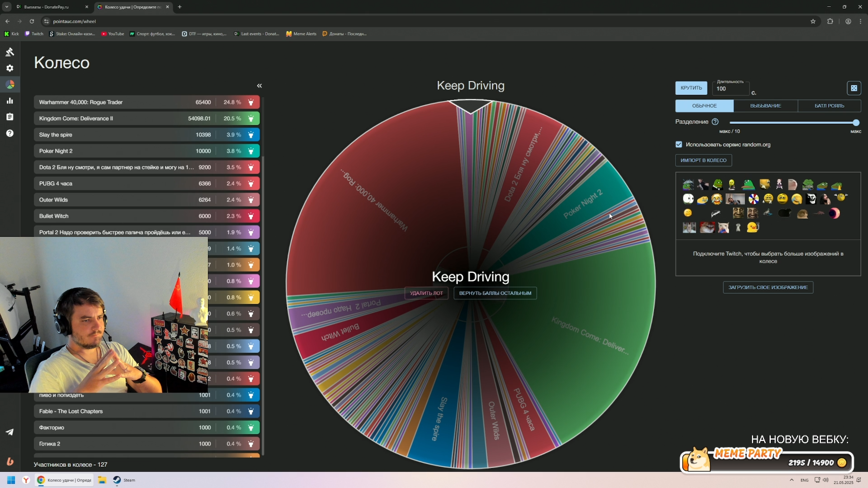The image size is (868, 488).
Task: Click the Boosty logo in sidebar
Action: point(9,461)
